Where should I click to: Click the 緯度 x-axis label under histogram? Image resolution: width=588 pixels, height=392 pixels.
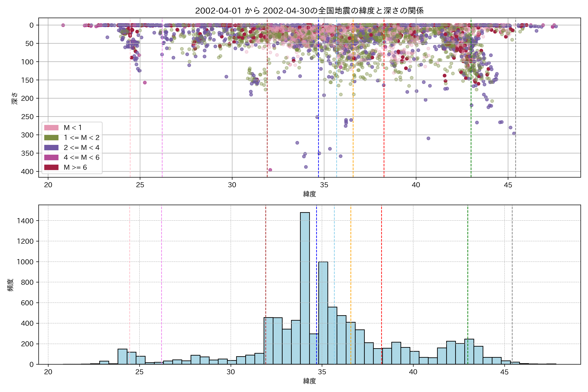click(310, 381)
